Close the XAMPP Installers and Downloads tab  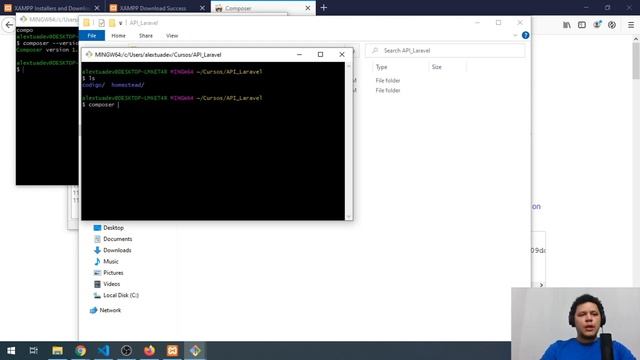[x=97, y=8]
